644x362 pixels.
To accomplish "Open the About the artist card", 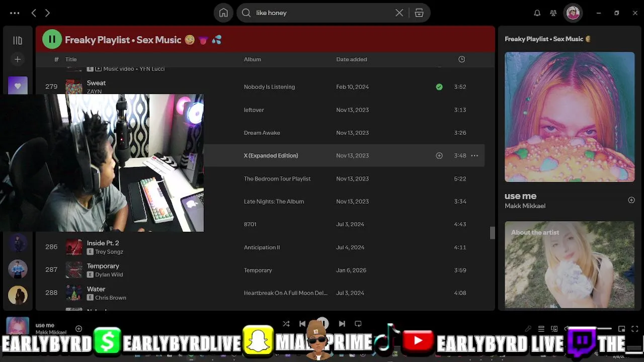I will tap(570, 264).
